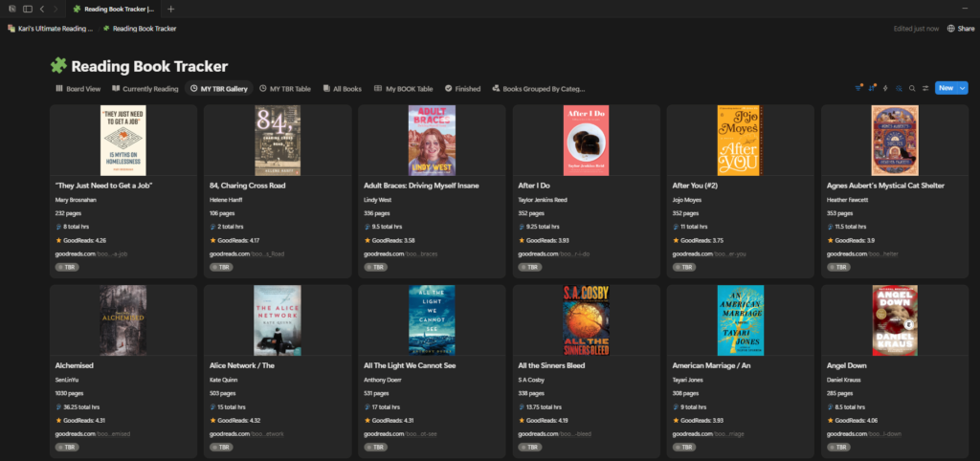
Task: Click TBR status on American Marriage card
Action: 684,448
